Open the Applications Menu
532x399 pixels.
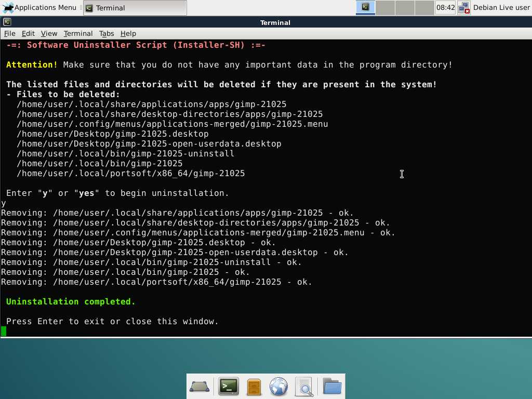click(39, 7)
